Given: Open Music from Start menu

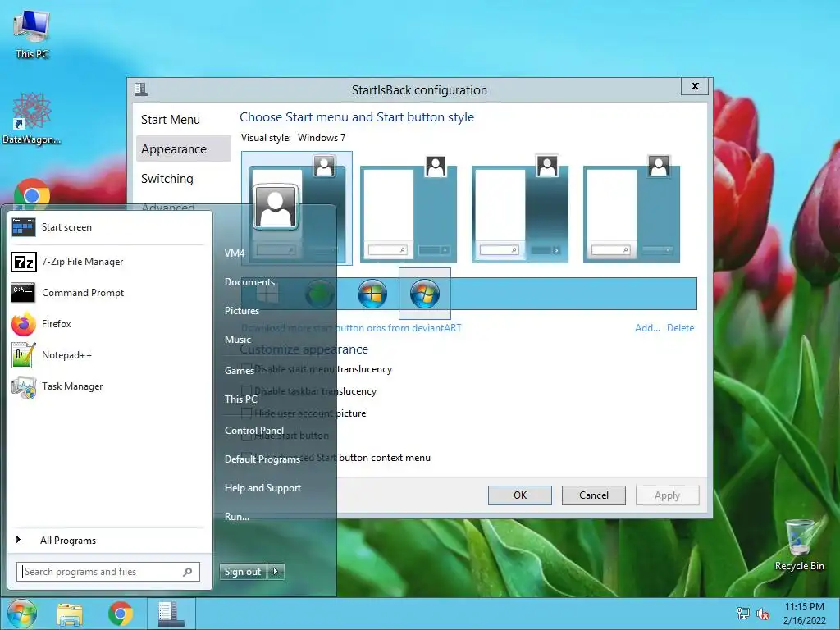Looking at the screenshot, I should 238,339.
